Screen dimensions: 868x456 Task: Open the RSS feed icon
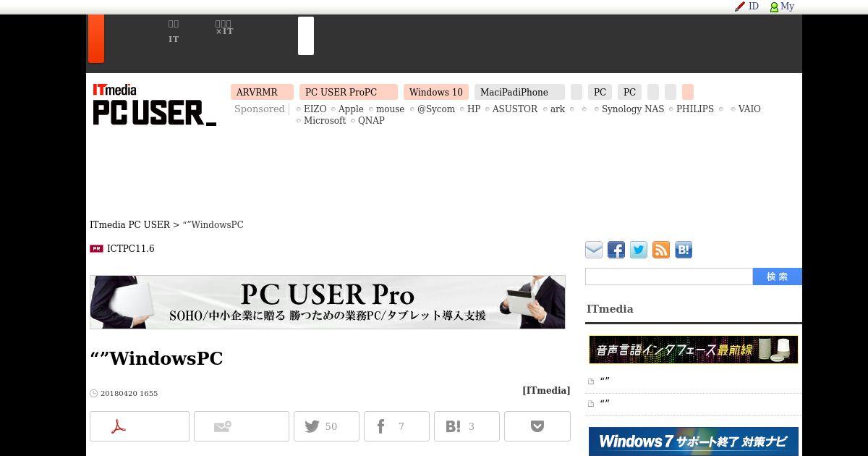pyautogui.click(x=661, y=250)
